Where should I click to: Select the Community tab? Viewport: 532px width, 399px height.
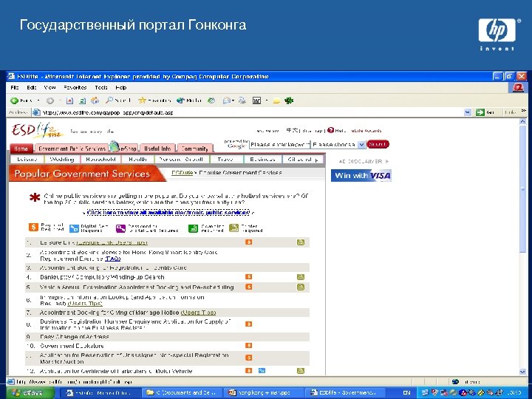[195, 149]
